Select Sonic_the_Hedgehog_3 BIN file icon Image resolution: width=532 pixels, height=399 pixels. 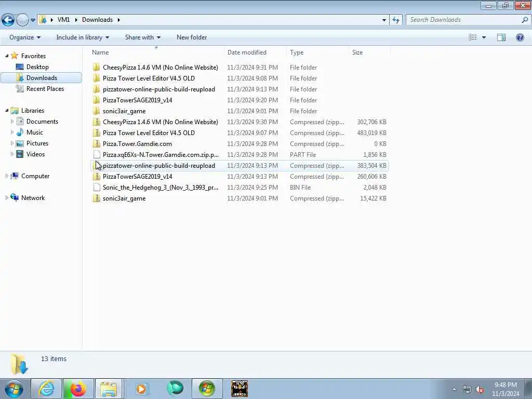97,187
